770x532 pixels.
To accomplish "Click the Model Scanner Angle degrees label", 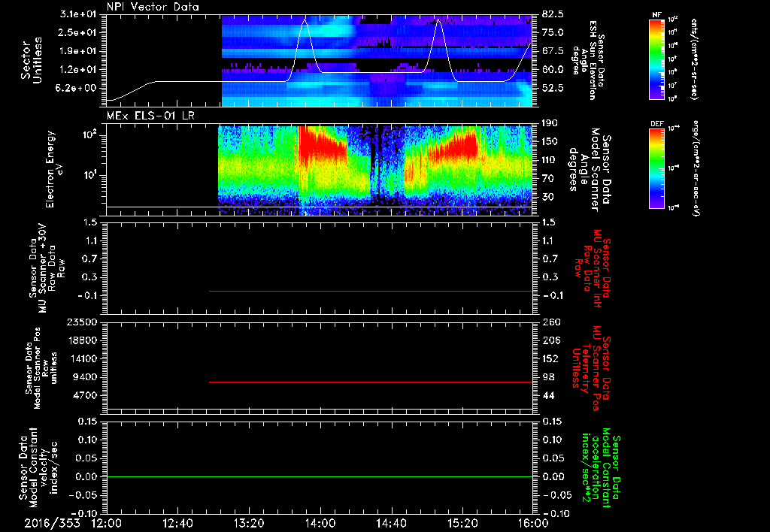I will pyautogui.click(x=589, y=170).
